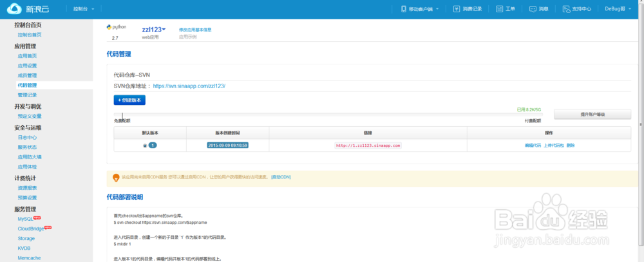Click the 启动CDN link
Image resolution: width=644 pixels, height=262 pixels.
281,177
